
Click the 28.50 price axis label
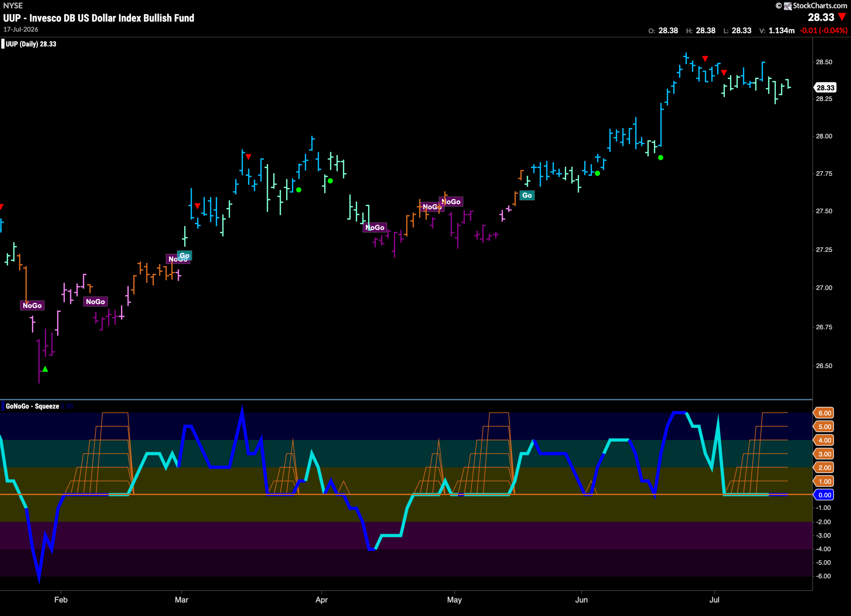[824, 62]
